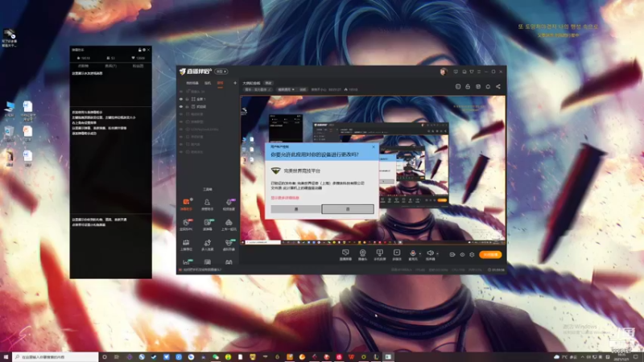The height and width of the screenshot is (362, 644).
Task: Click the warning link in the status bar
Action: click(x=202, y=269)
